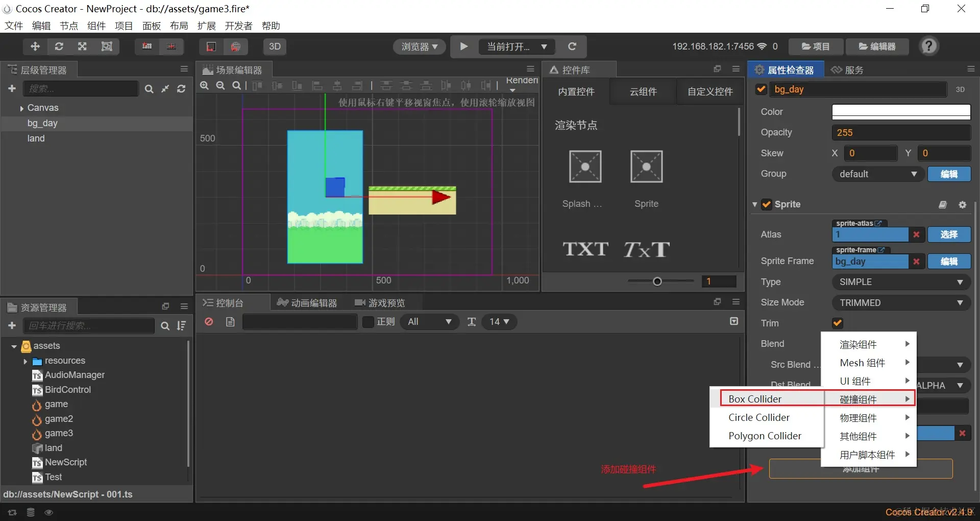Image resolution: width=980 pixels, height=521 pixels.
Task: Clear the console log
Action: click(209, 321)
